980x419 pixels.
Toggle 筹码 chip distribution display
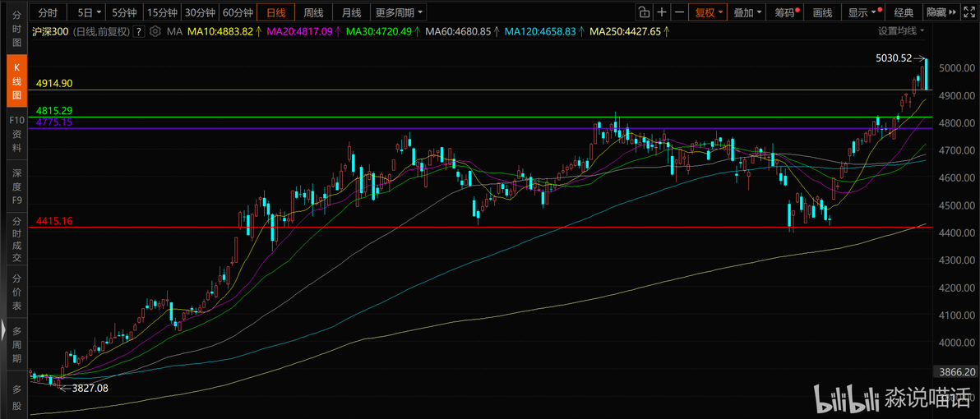click(x=786, y=12)
